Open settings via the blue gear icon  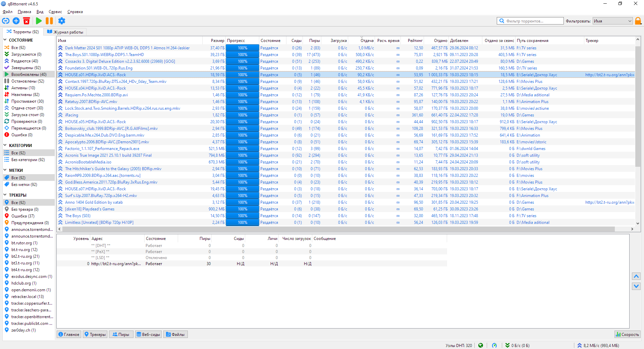tap(62, 21)
